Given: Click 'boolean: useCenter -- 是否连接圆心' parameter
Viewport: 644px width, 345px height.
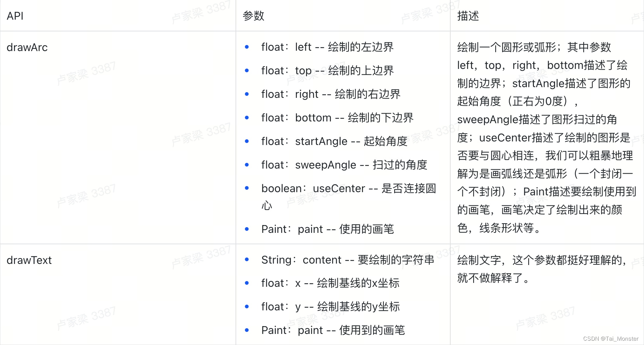Looking at the screenshot, I should tap(349, 197).
